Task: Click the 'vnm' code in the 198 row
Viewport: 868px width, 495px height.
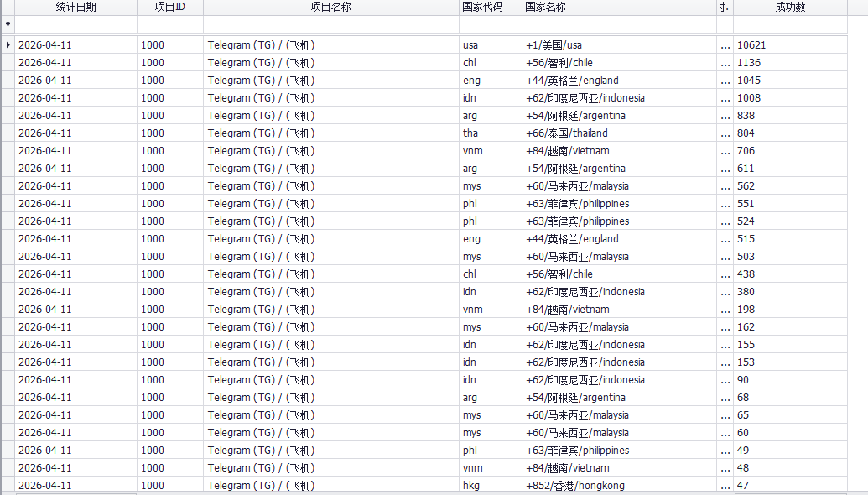Action: point(491,309)
